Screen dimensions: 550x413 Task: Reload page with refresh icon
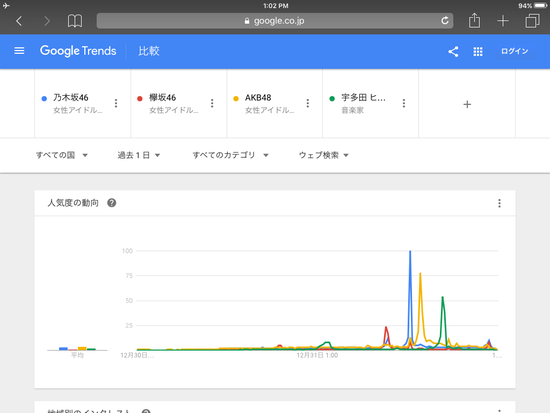[445, 21]
